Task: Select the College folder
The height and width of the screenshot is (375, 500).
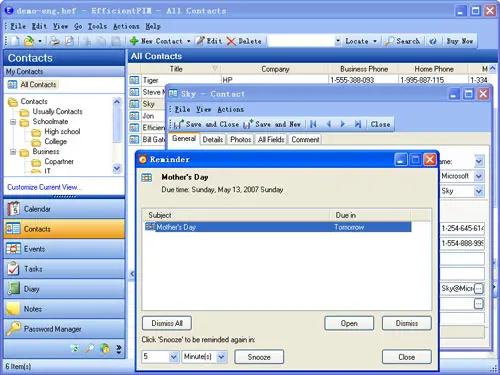Action: point(55,141)
